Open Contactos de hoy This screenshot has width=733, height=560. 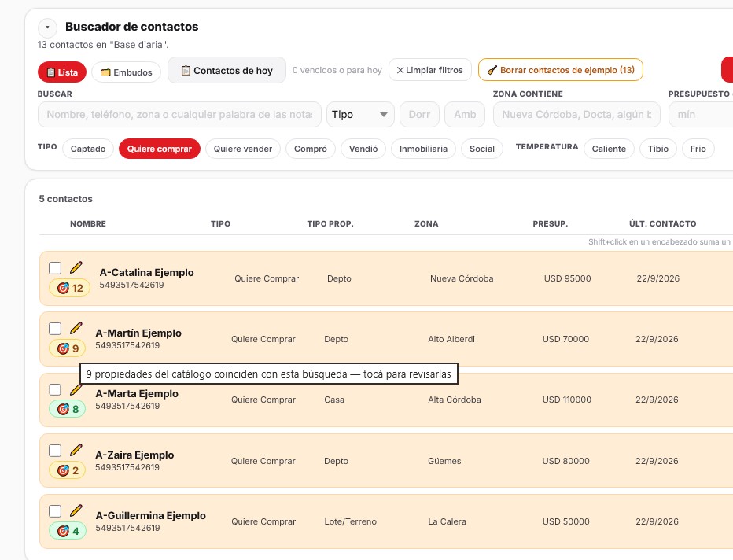227,71
